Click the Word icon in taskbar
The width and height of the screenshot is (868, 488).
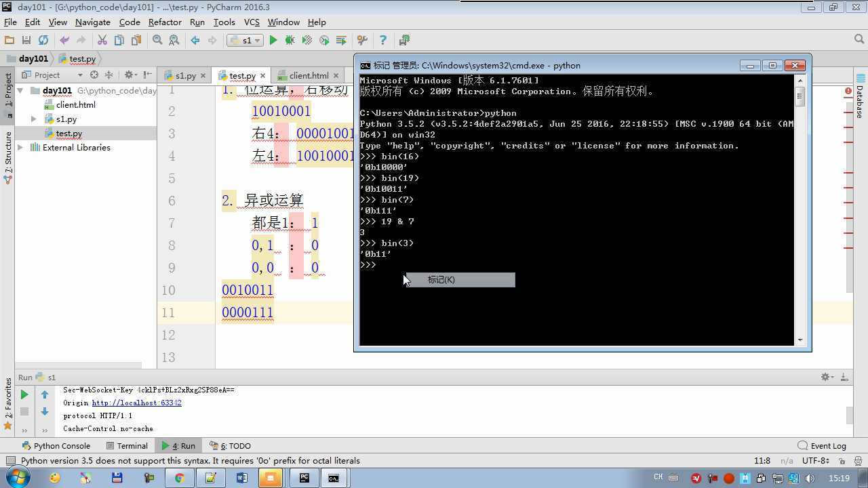(x=241, y=478)
